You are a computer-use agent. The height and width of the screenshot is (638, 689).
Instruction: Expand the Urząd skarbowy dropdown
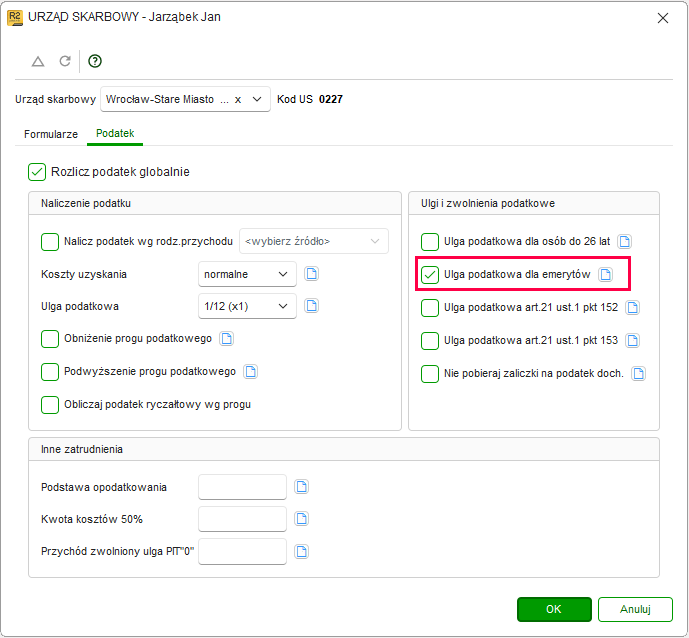click(x=257, y=99)
